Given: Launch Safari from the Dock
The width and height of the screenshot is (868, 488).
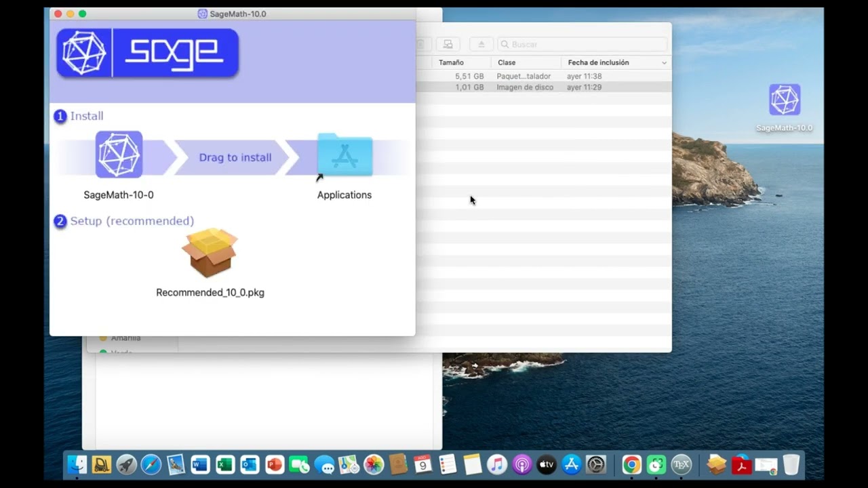Looking at the screenshot, I should [151, 465].
